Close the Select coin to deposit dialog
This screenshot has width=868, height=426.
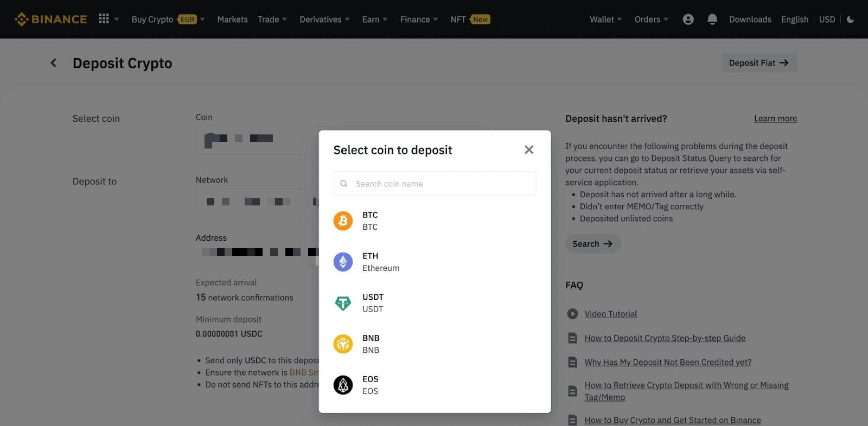point(529,150)
